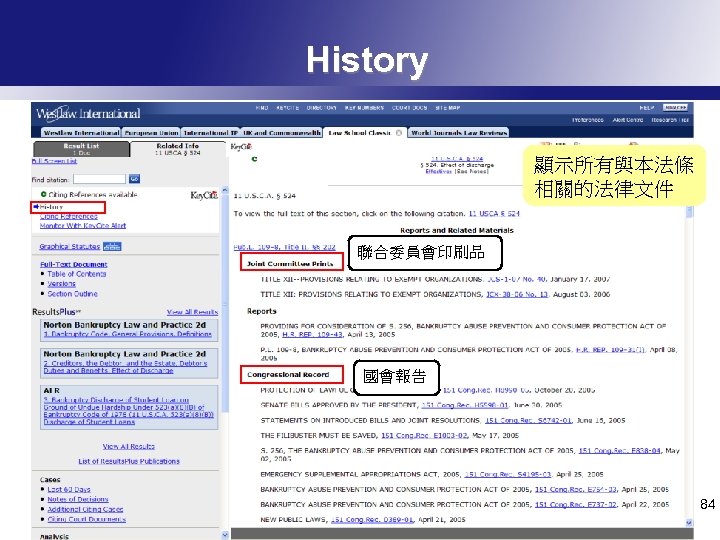Open Norton Creditors, the Debtor and Estate link
720x540 pixels.
(x=125, y=367)
